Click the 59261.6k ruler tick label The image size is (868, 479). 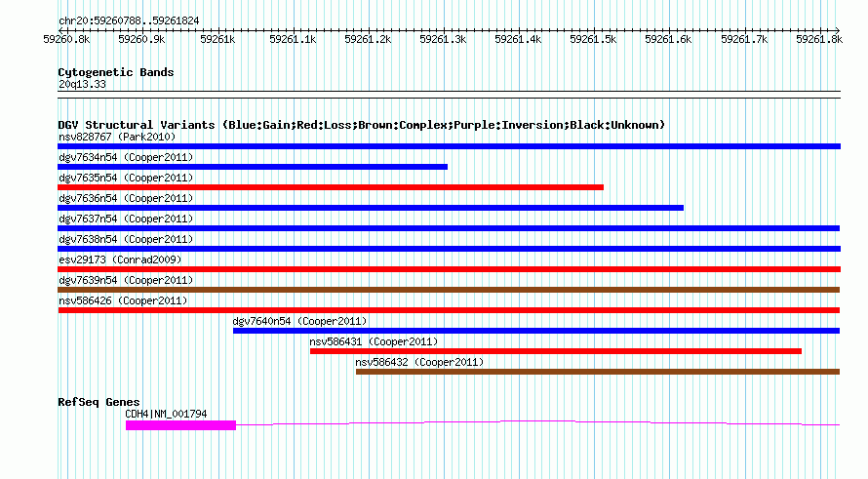click(x=668, y=39)
